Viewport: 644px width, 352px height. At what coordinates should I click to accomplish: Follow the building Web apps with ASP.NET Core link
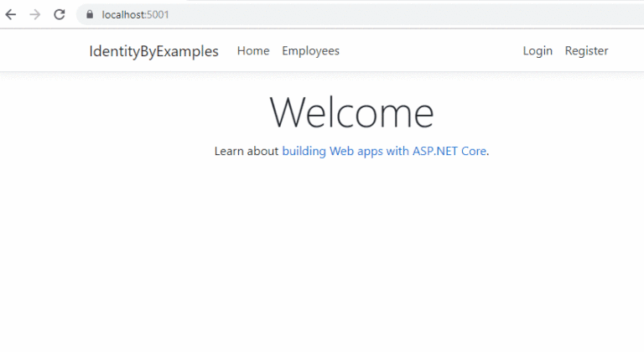click(x=384, y=152)
